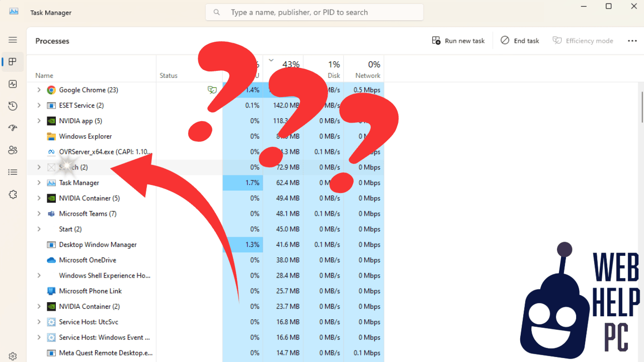This screenshot has width=644, height=362.
Task: Select the Microsoft OneDrive row text
Action: [x=88, y=260]
